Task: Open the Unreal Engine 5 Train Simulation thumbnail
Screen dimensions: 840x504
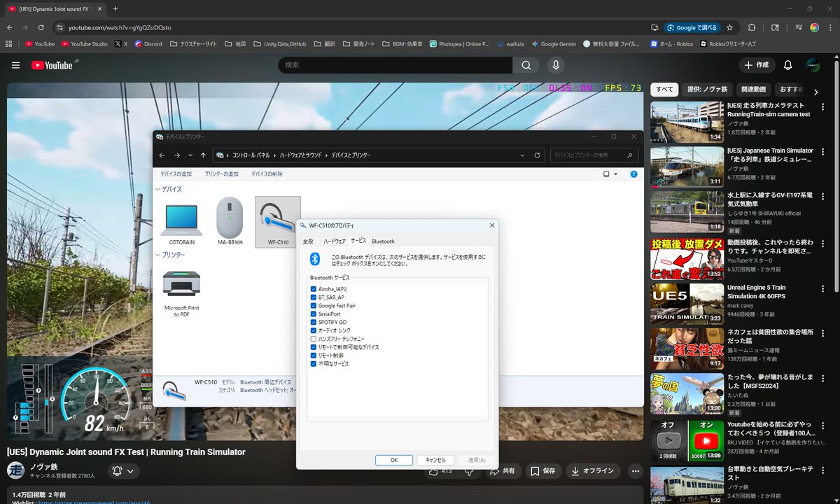Action: (x=687, y=303)
